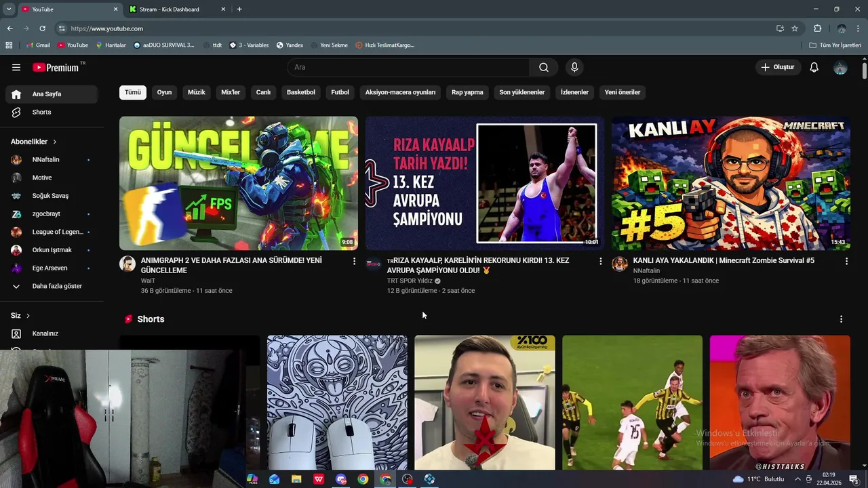The width and height of the screenshot is (868, 488).
Task: Open Soğuk Savaş subscription in the sidebar
Action: point(52,196)
